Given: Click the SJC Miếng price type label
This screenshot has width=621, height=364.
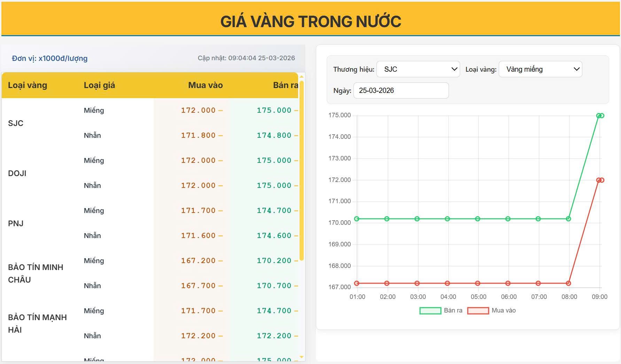Looking at the screenshot, I should pyautogui.click(x=94, y=110).
